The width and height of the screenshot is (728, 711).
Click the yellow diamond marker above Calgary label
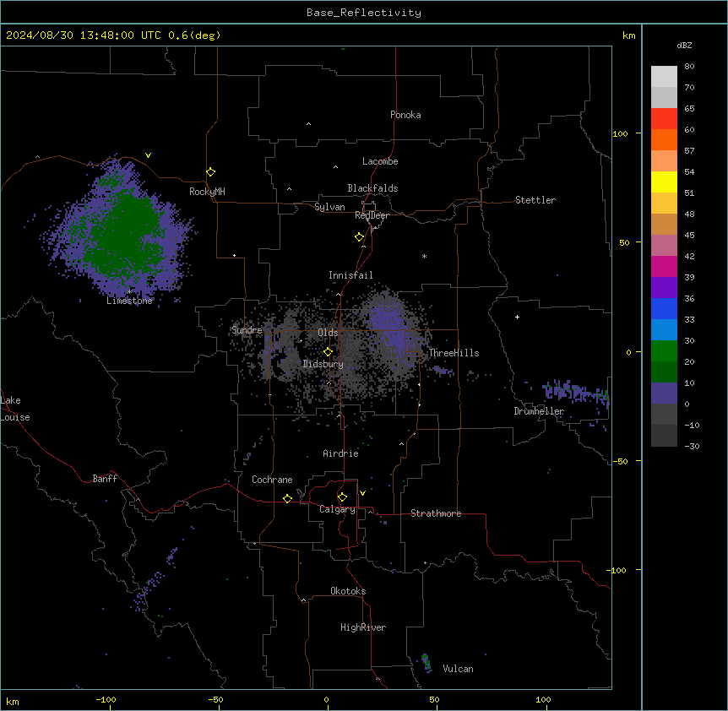(x=342, y=497)
